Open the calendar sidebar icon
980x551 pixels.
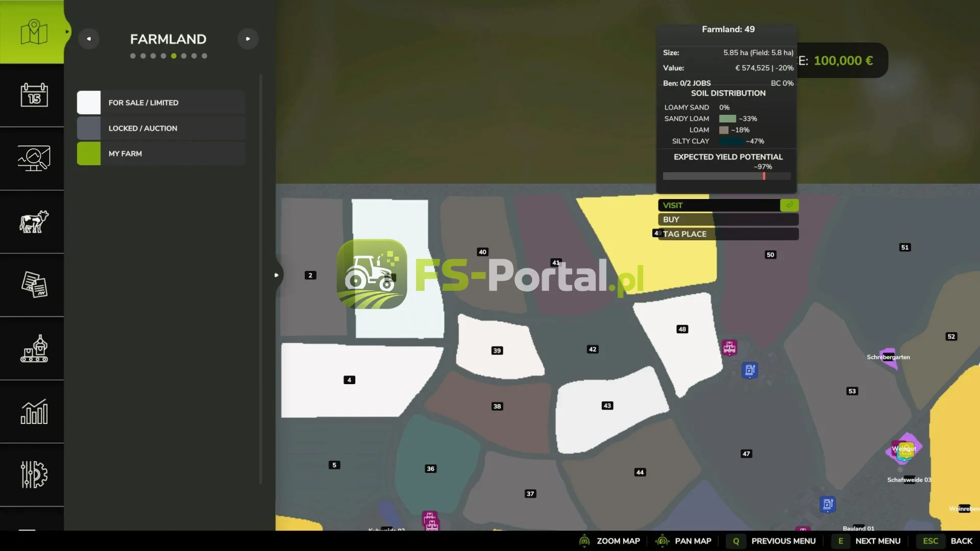(x=34, y=95)
